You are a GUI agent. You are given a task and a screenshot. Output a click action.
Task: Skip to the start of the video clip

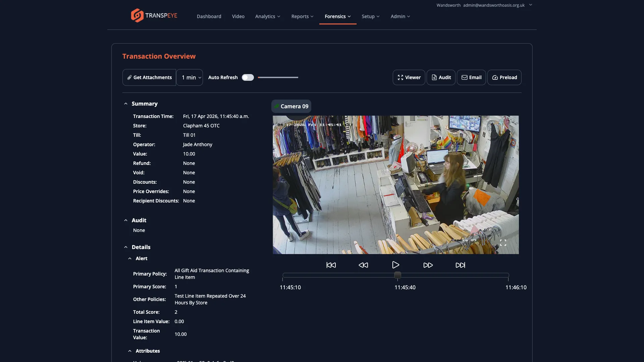[331, 265]
